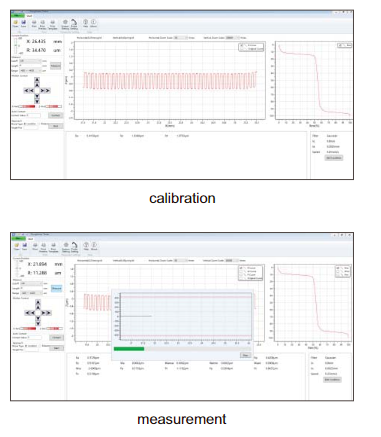Open Horizontal Zoom Scale dropdown in calibration window
The width and height of the screenshot is (381, 437).
(x=181, y=38)
